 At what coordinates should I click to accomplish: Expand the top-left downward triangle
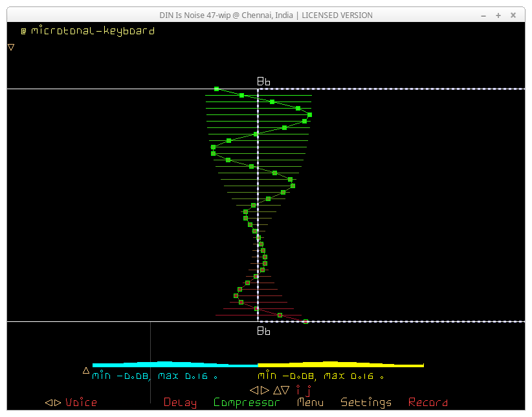click(11, 47)
